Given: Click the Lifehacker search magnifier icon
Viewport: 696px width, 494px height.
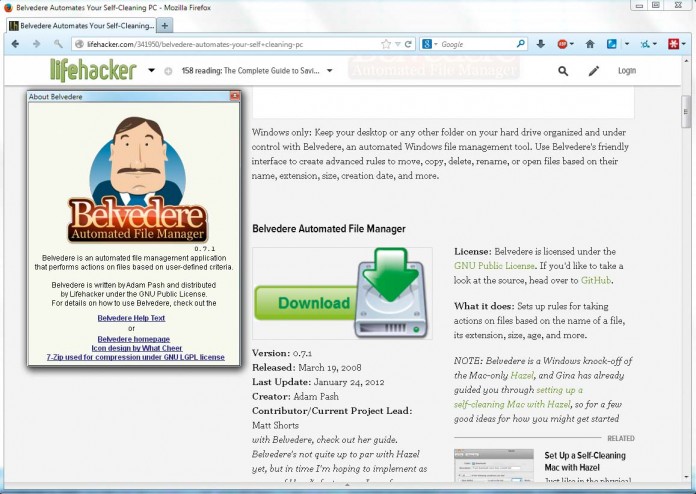Looking at the screenshot, I should click(x=563, y=71).
